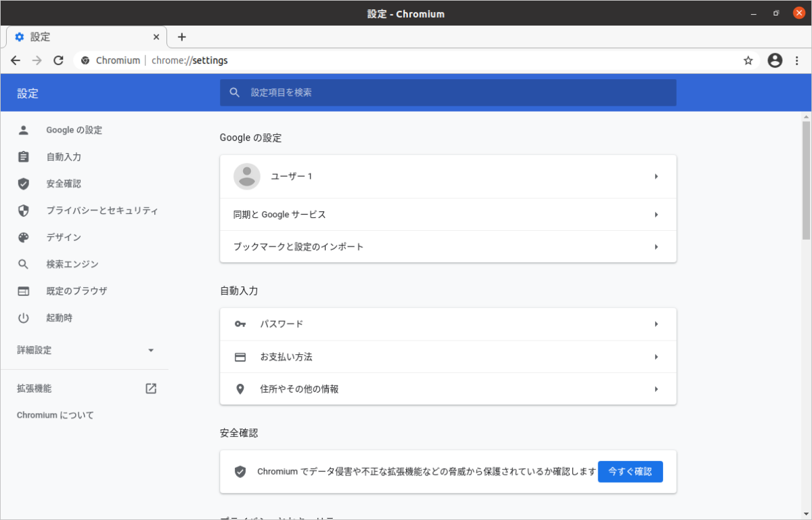Open 同期と Google サービス
812x520 pixels.
click(x=448, y=215)
